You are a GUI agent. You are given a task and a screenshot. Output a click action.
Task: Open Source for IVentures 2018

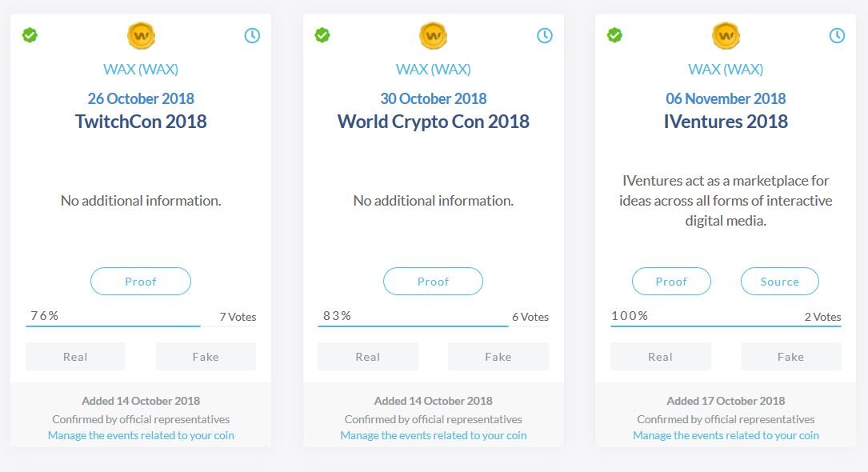(779, 281)
